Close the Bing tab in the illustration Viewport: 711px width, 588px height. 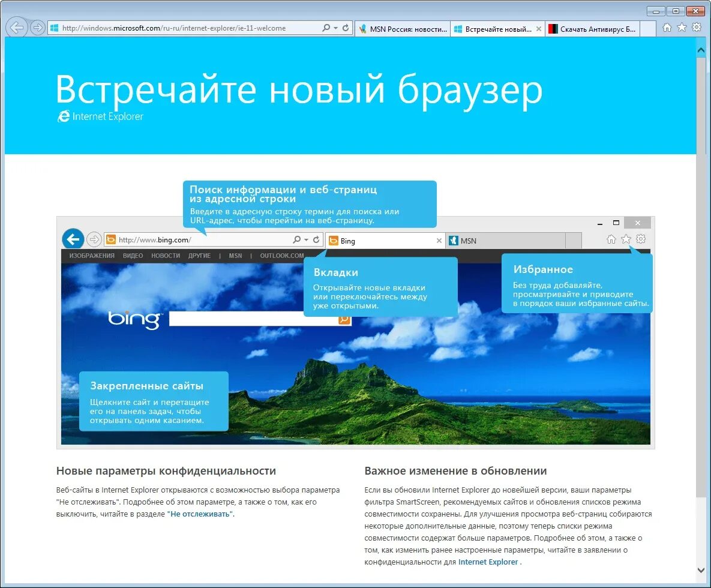[439, 241]
